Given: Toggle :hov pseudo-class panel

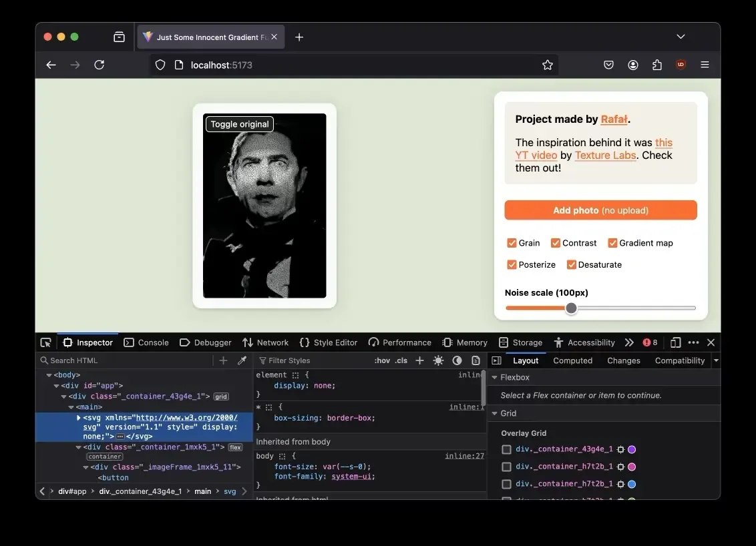Looking at the screenshot, I should tap(382, 360).
